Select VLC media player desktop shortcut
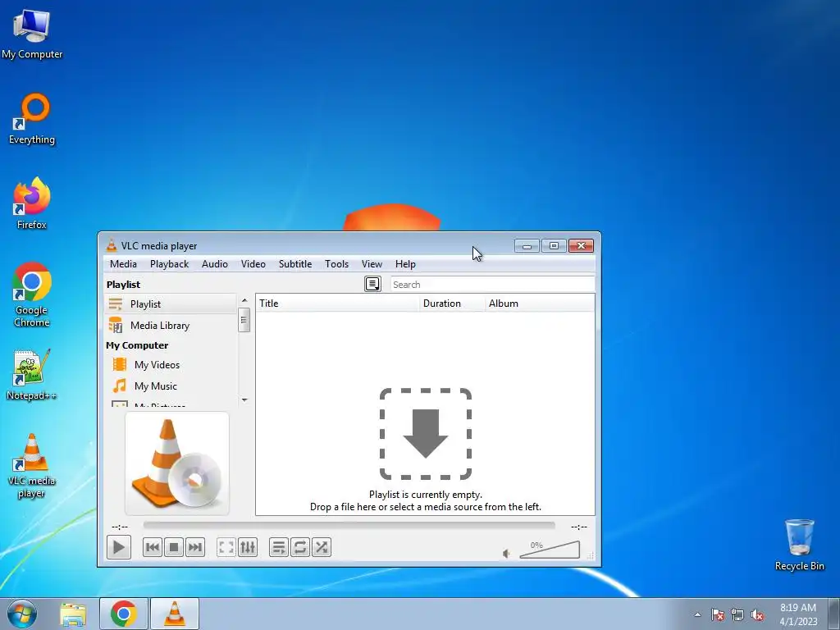 32,466
